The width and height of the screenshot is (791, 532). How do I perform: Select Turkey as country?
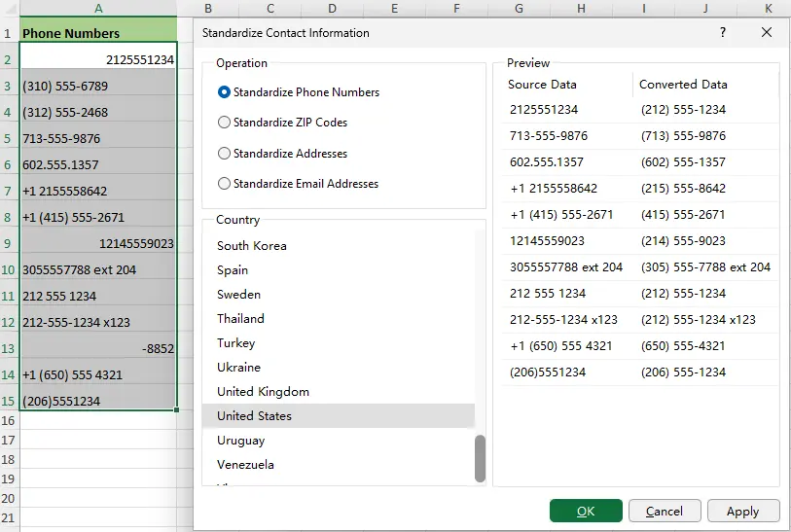338,343
